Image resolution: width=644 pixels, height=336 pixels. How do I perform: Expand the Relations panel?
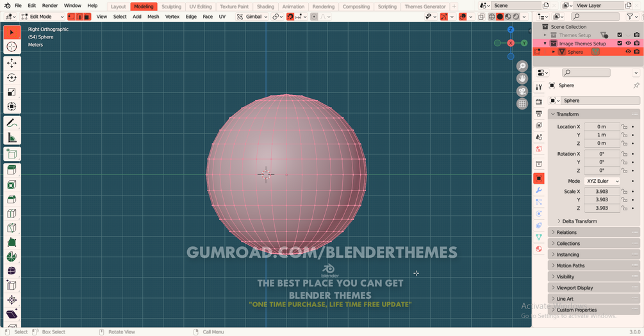[594, 233]
